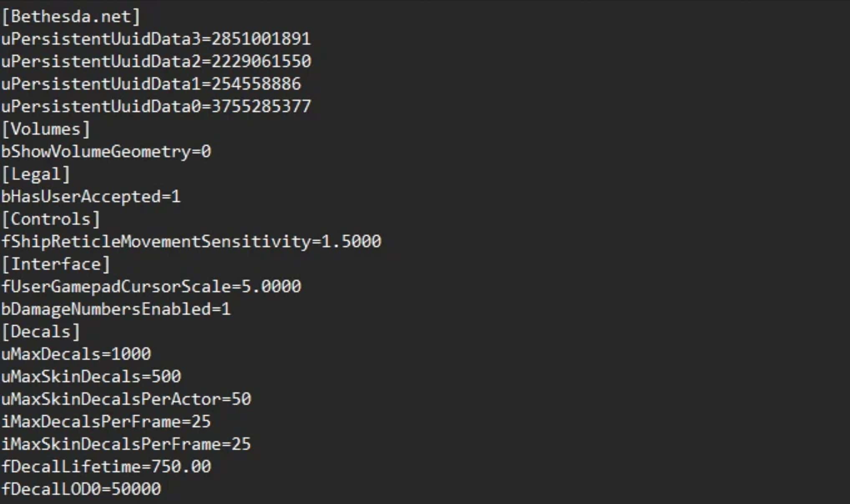
Task: Place cursor on uPersistentUuidData3 line
Action: pos(156,39)
